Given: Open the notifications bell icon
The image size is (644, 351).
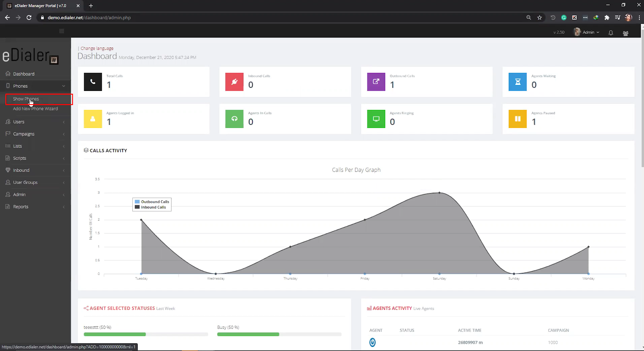Looking at the screenshot, I should pos(611,33).
